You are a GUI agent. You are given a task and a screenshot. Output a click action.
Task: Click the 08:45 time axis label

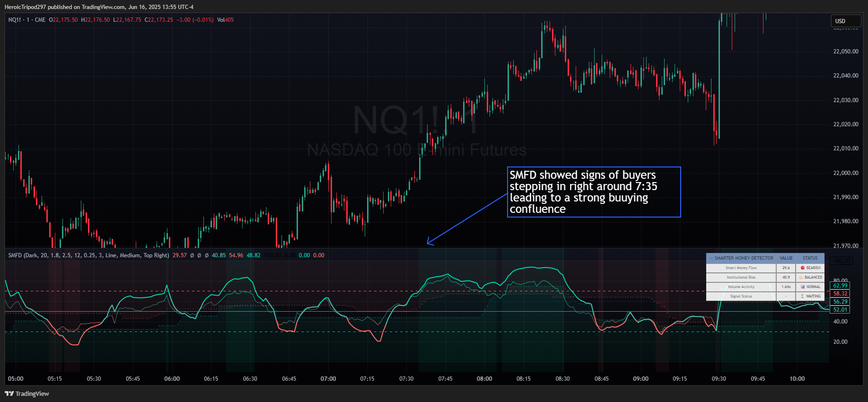[602, 379]
